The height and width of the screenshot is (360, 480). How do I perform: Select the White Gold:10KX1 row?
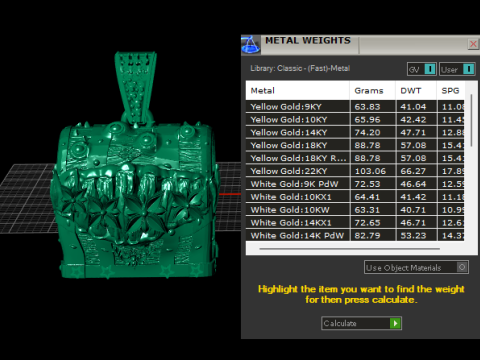coord(355,197)
